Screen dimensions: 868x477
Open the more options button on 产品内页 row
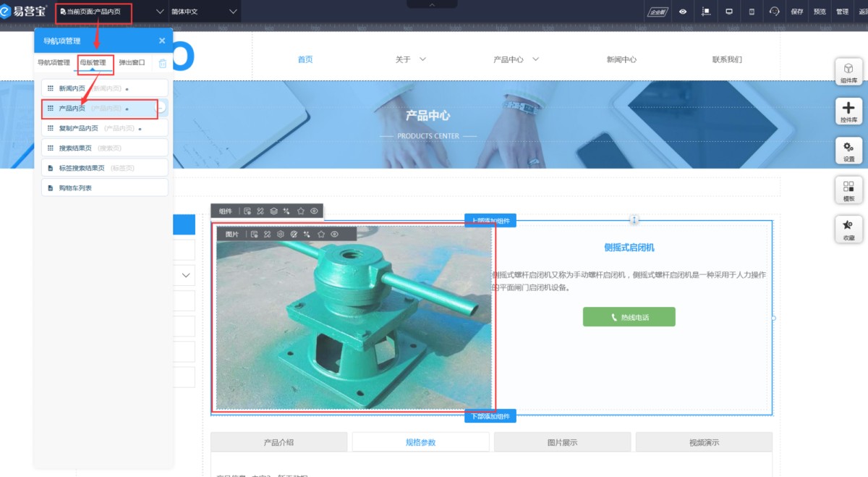(x=161, y=108)
